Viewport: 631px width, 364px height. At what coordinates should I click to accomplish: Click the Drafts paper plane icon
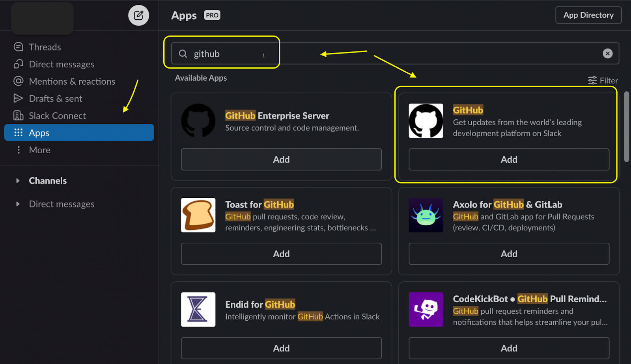(18, 98)
